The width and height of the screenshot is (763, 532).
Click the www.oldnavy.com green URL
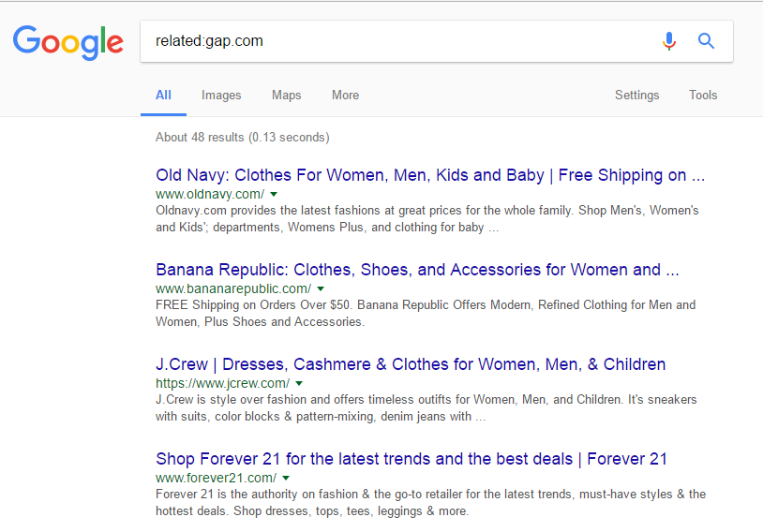point(209,194)
